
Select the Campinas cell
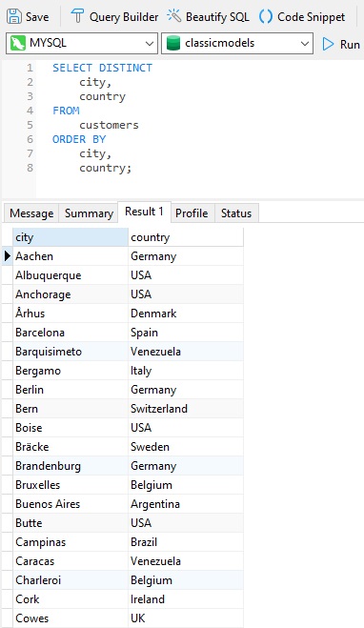click(x=71, y=542)
